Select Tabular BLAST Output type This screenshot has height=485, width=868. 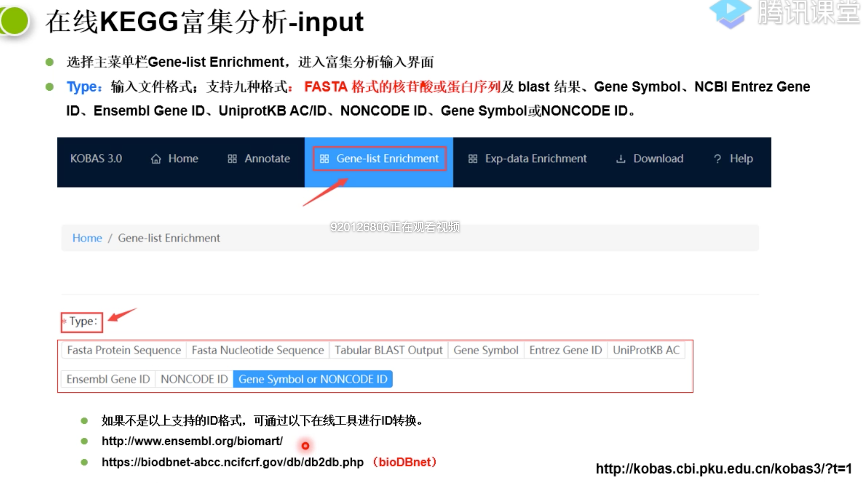389,350
